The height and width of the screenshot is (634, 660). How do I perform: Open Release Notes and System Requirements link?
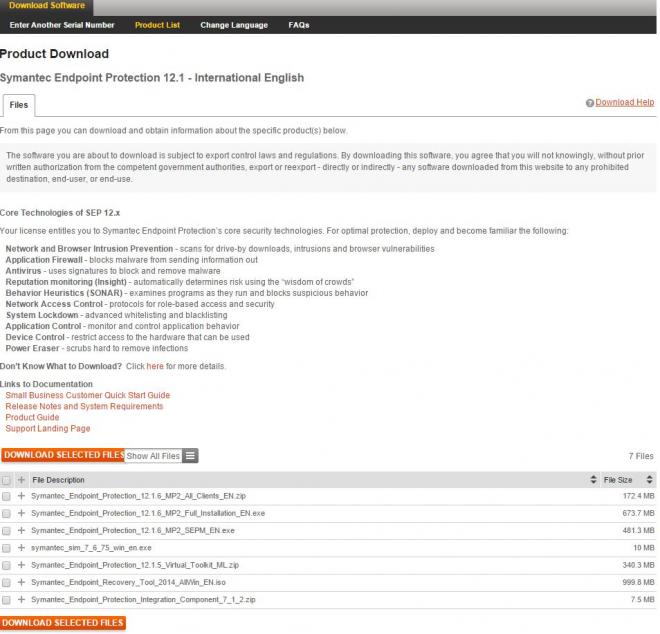click(x=84, y=406)
